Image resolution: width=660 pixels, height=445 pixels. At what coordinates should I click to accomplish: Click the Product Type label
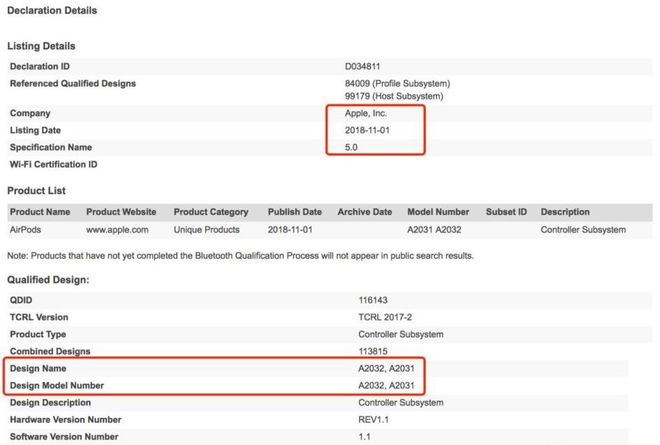(x=38, y=334)
